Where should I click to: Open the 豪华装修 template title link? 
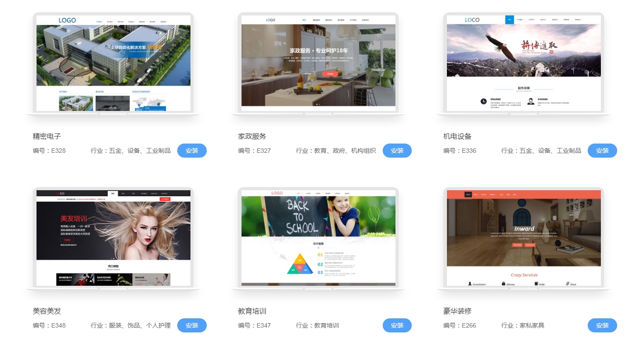[457, 311]
